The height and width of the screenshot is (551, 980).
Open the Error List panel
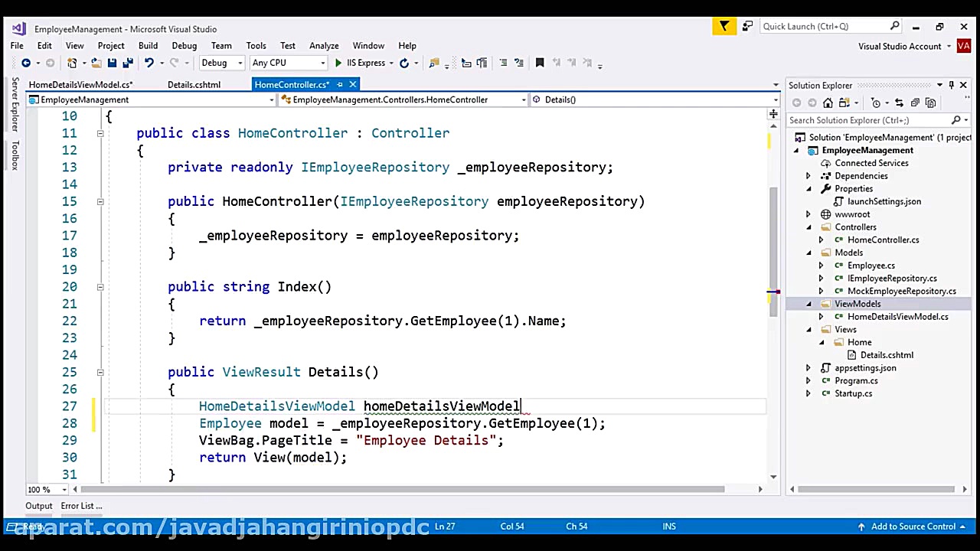click(81, 506)
